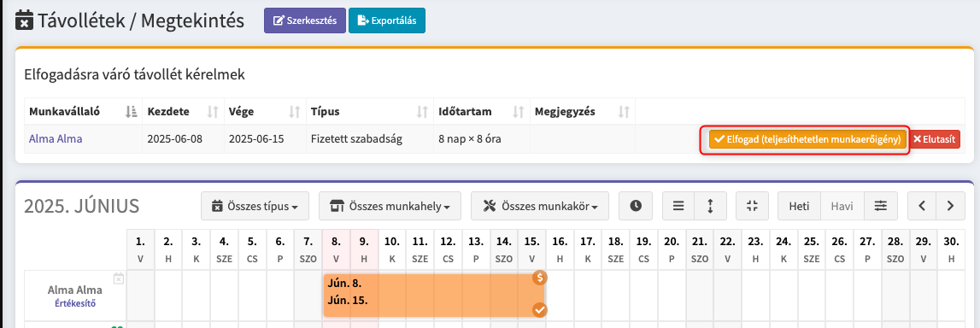Click the Szerkesztés button
980x328 pixels.
(305, 20)
